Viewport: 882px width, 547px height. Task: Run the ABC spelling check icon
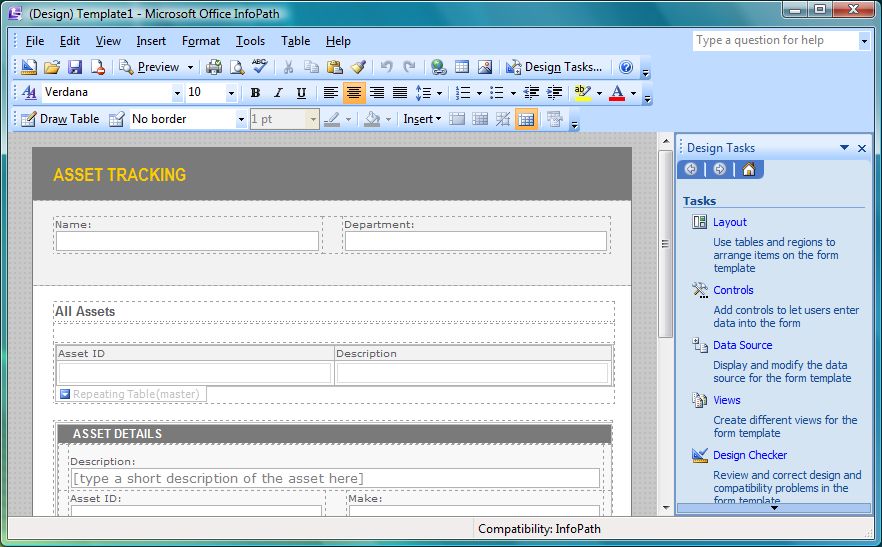(x=259, y=66)
